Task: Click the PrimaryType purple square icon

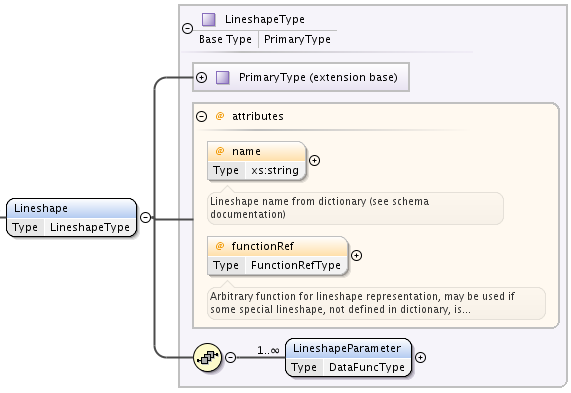Action: (223, 78)
